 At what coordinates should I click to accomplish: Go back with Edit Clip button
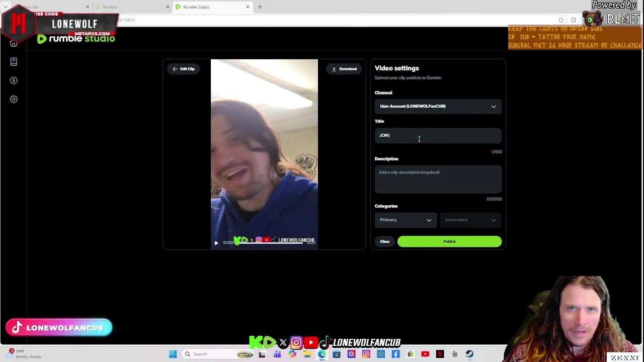click(x=184, y=69)
